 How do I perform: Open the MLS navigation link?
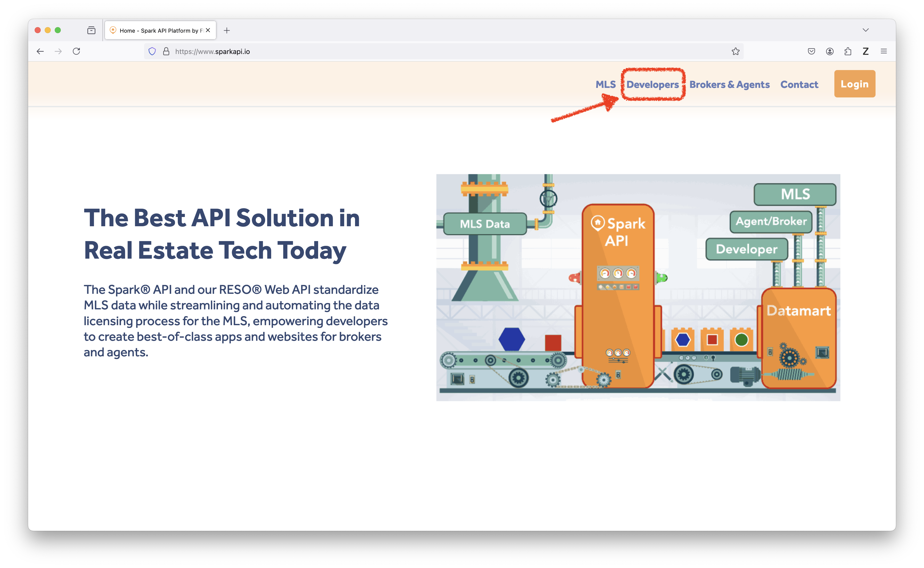[x=605, y=85]
